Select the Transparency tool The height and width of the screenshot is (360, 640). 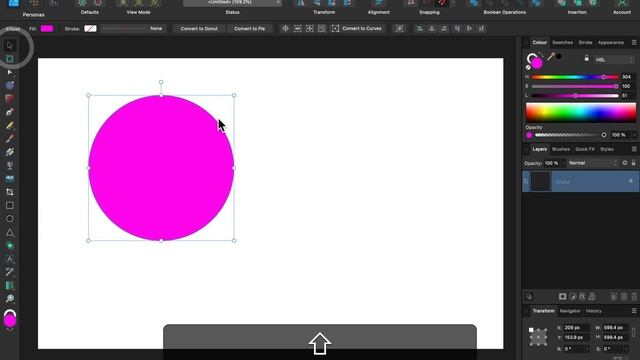[x=10, y=165]
